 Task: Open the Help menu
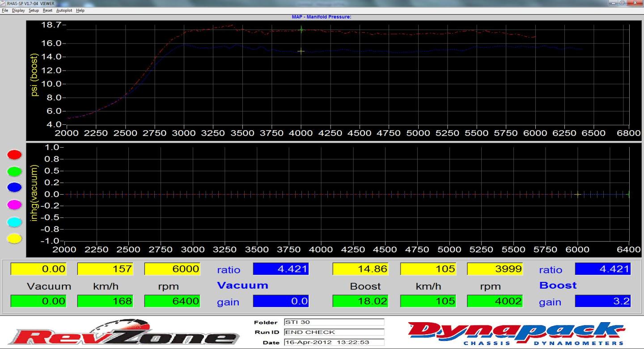pyautogui.click(x=80, y=10)
